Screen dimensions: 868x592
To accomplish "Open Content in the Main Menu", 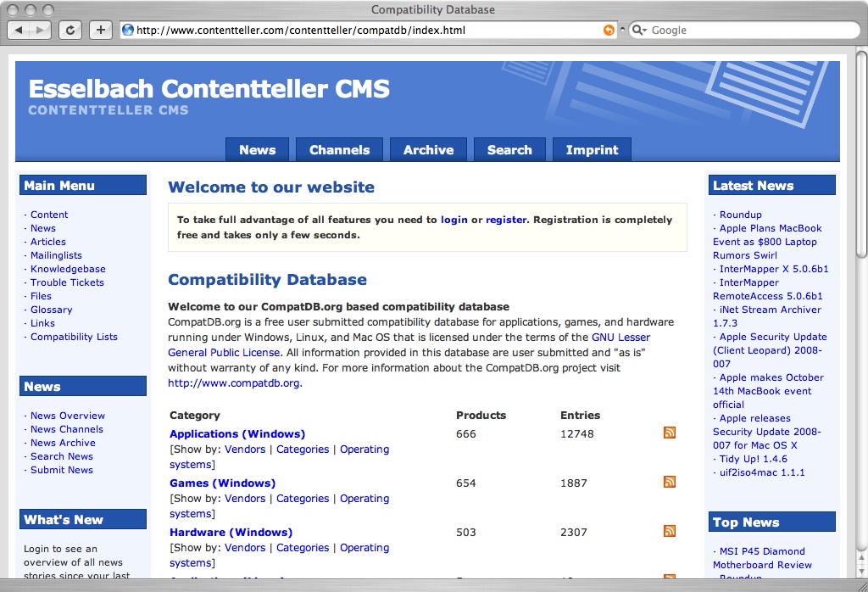I will [x=49, y=215].
